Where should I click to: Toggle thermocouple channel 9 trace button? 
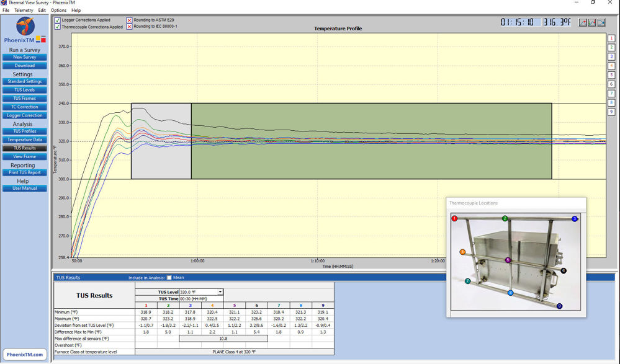click(x=611, y=112)
